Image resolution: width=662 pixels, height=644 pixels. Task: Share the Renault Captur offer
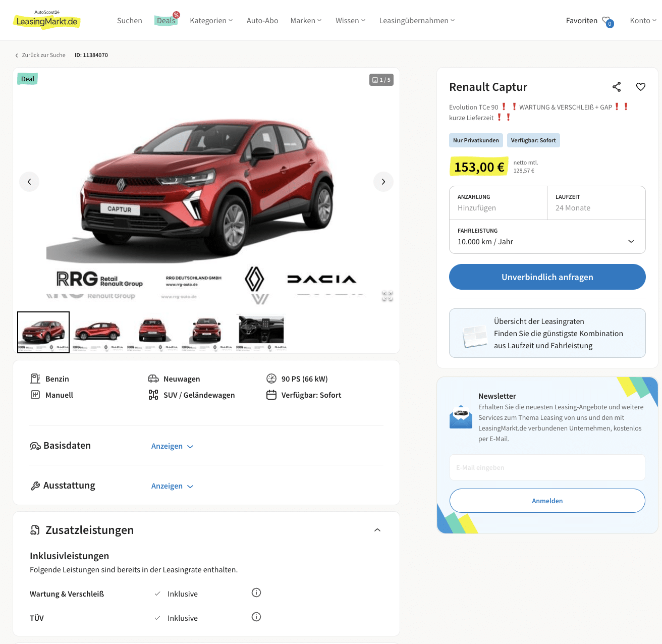617,87
